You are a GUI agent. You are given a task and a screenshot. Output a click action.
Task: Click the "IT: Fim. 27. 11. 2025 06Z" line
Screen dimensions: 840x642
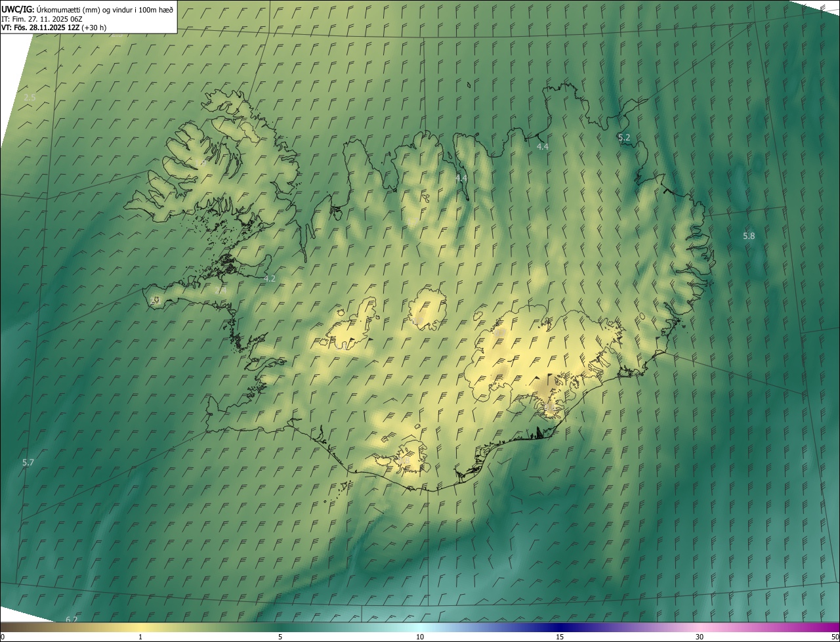[43, 19]
